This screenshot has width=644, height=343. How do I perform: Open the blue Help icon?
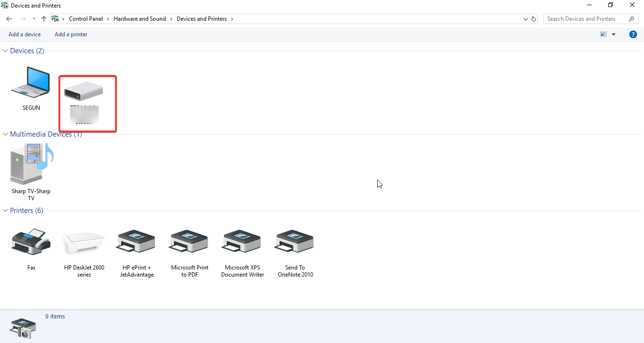tap(633, 34)
